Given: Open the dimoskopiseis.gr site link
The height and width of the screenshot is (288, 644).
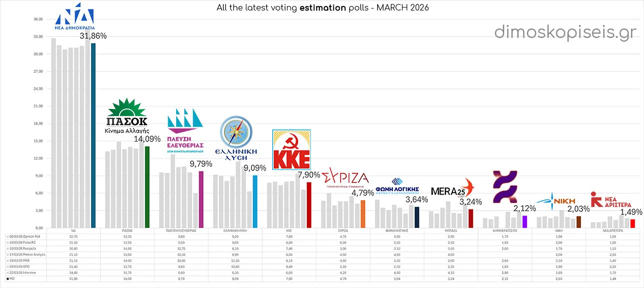Looking at the screenshot, I should (565, 32).
